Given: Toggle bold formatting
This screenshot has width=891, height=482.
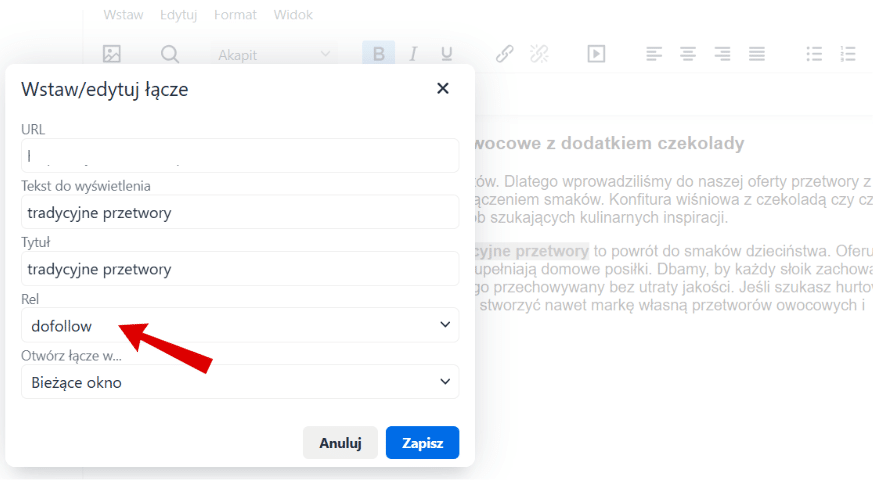Looking at the screenshot, I should click(378, 54).
